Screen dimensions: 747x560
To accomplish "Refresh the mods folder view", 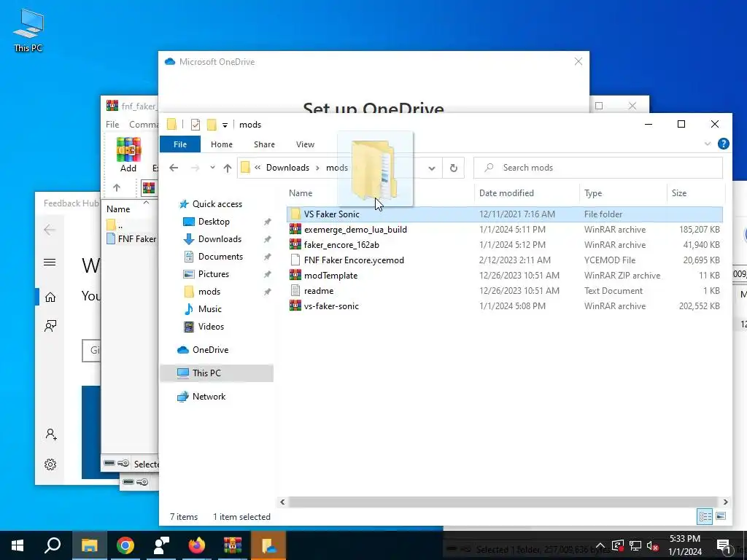I will [x=454, y=168].
